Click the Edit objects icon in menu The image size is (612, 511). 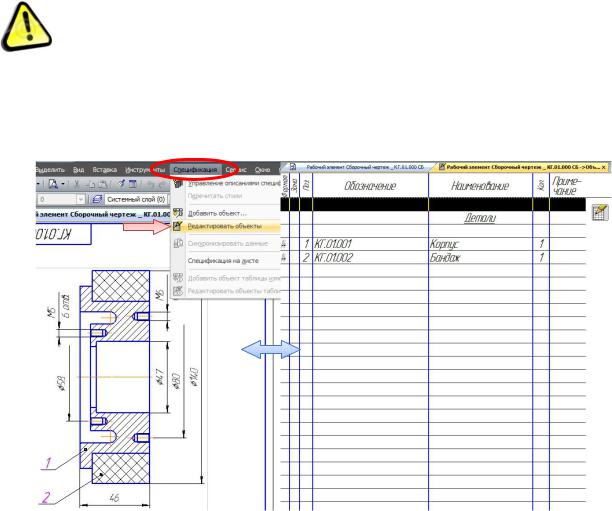[178, 226]
